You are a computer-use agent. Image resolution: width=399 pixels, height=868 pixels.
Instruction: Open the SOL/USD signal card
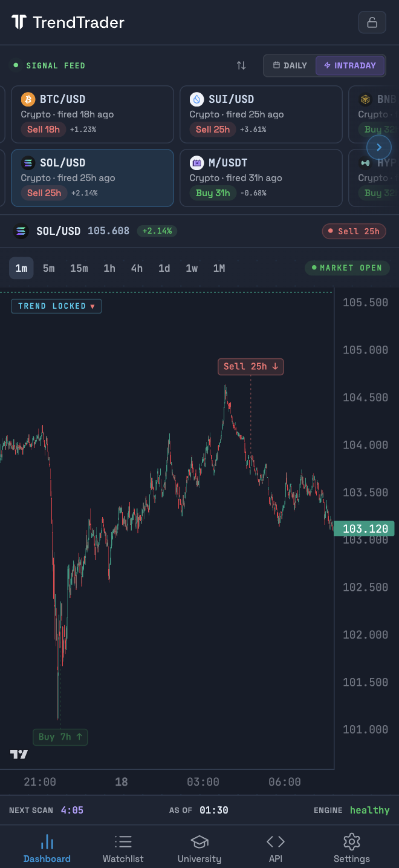pos(92,178)
